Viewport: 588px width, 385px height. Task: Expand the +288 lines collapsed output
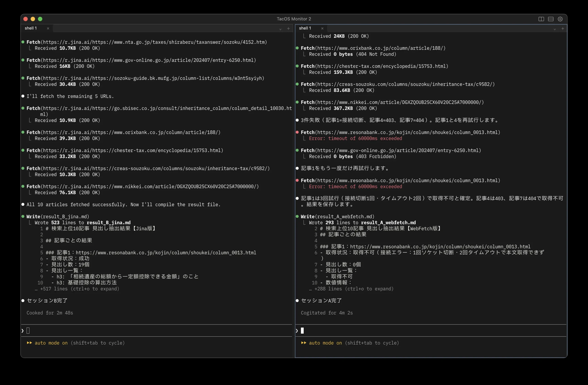click(351, 289)
